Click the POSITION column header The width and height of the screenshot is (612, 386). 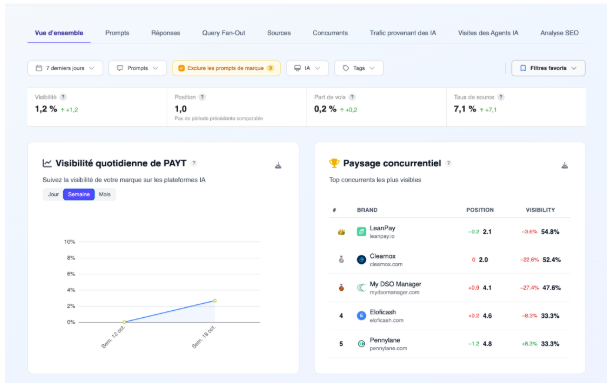point(480,210)
